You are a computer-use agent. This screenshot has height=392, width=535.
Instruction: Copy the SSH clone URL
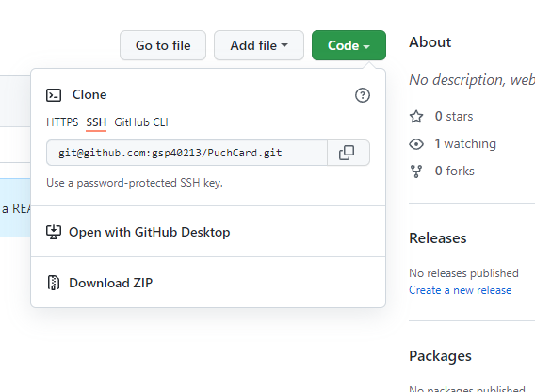point(348,153)
